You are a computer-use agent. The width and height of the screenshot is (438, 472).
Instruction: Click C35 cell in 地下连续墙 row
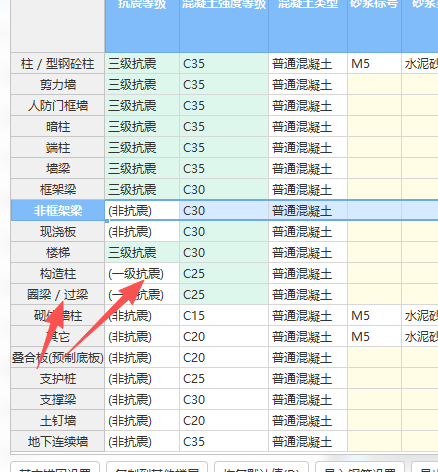point(224,441)
